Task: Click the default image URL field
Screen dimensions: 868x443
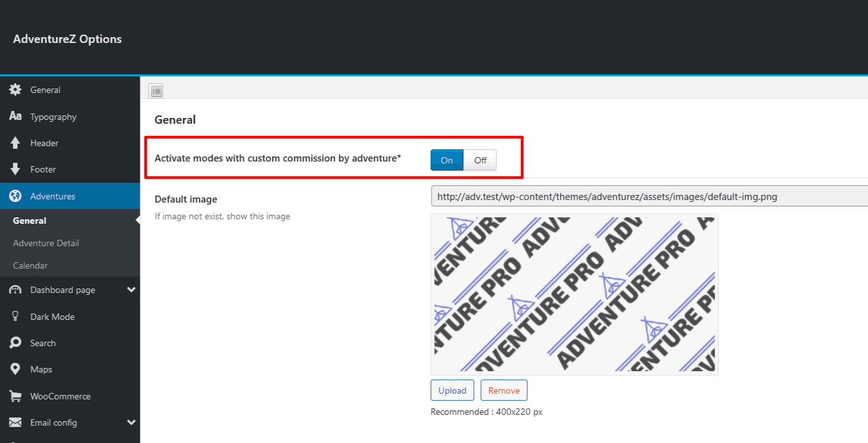Action: pyautogui.click(x=649, y=196)
